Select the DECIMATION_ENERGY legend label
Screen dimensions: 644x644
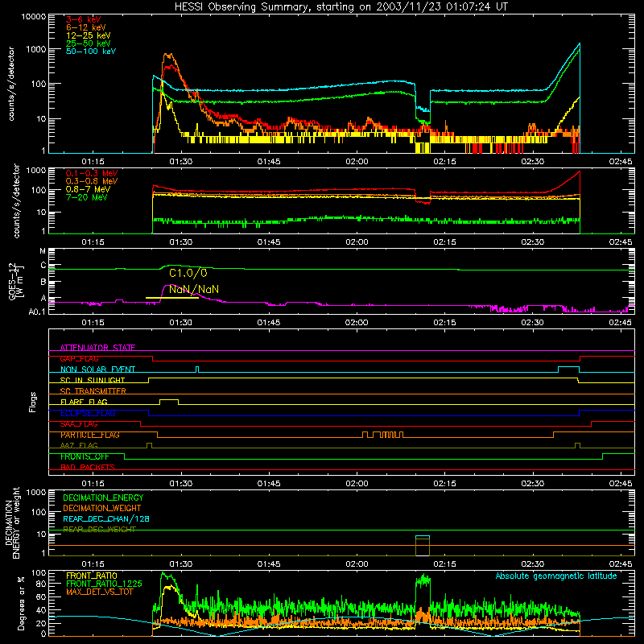103,497
